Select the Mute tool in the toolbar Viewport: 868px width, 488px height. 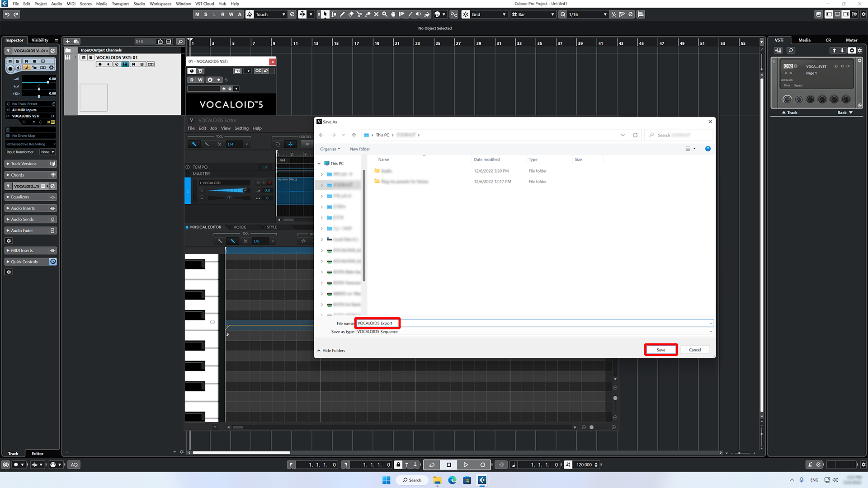pyautogui.click(x=377, y=14)
